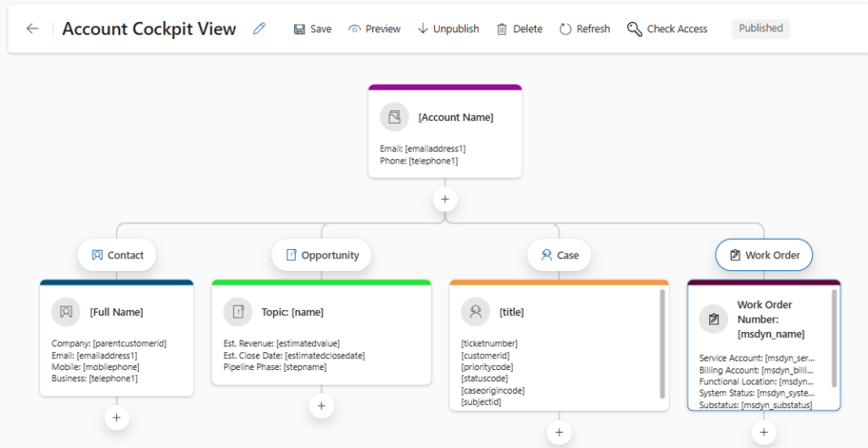Delete this view

(519, 29)
